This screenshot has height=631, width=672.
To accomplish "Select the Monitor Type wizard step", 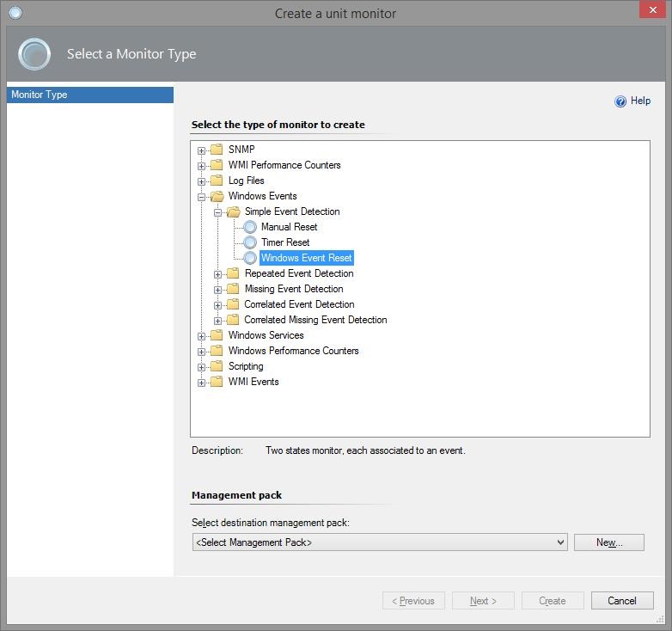I will click(89, 95).
